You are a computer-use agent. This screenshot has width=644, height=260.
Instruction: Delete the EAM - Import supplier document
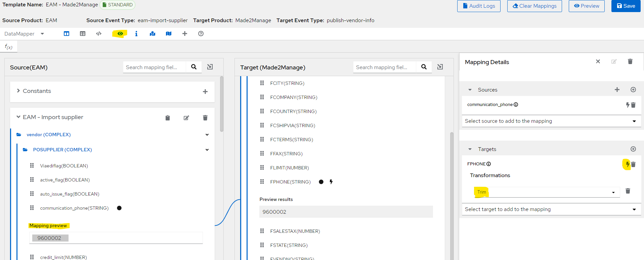tap(205, 118)
